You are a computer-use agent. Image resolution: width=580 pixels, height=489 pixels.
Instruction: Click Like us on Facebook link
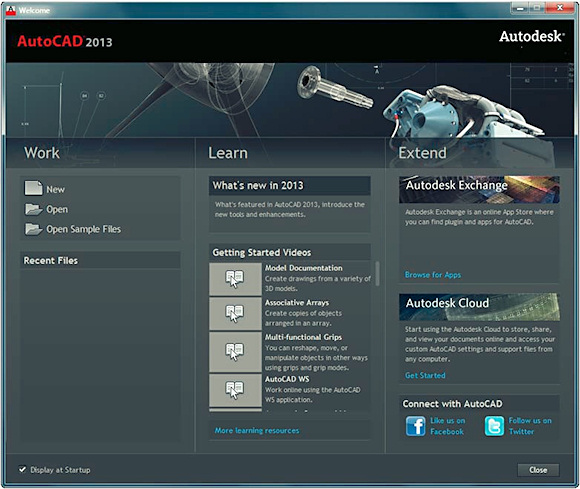448,426
